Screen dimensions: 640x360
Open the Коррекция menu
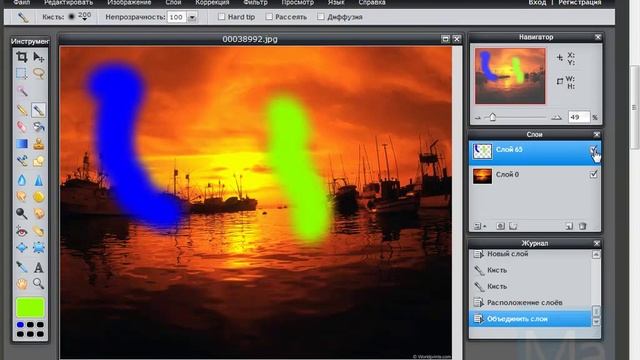pos(212,2)
